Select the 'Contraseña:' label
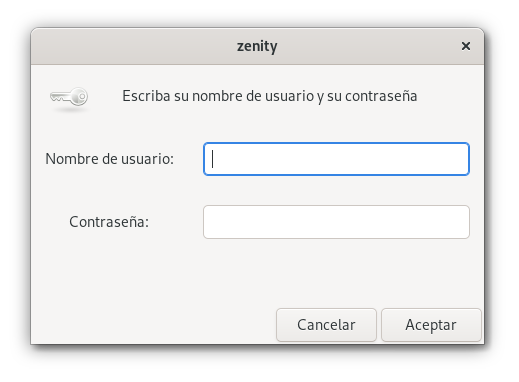 tap(109, 222)
